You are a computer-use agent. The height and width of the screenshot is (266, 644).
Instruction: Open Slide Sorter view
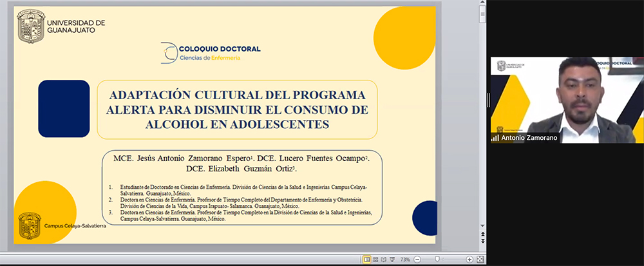[376, 260]
